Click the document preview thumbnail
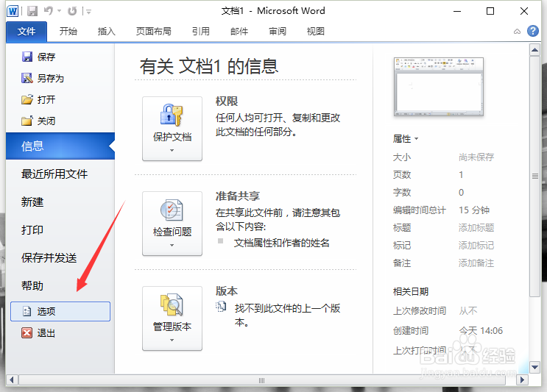547x392 pixels. (x=439, y=87)
